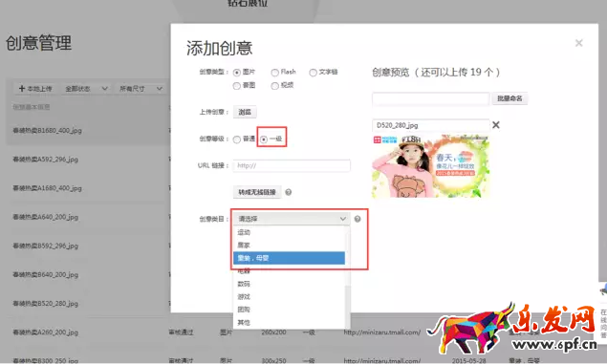Open the 全部状态 filter dropdown
The width and height of the screenshot is (607, 364).
[86, 89]
